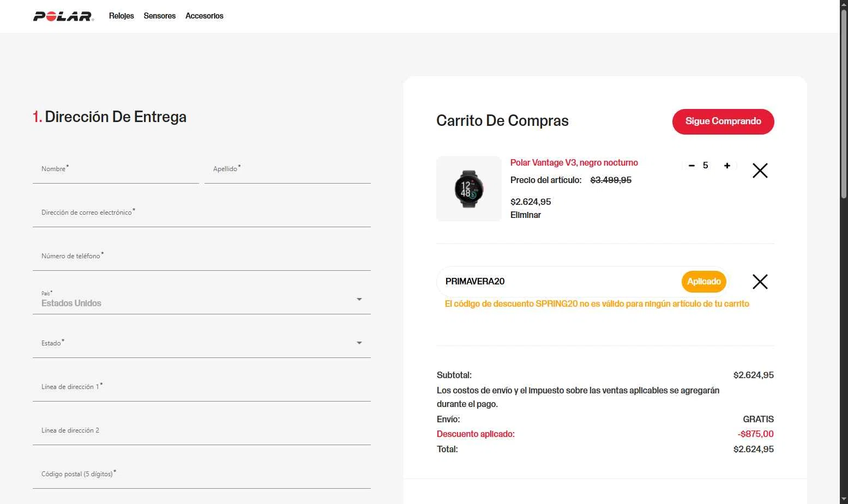Open the País dropdown showing Estados Unidos

click(202, 300)
